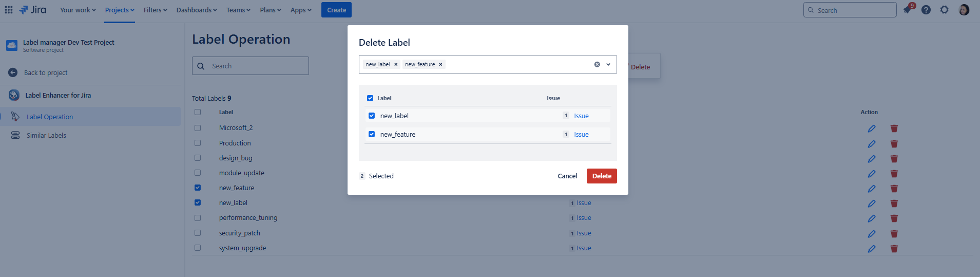Open the user profile avatar

[x=964, y=10]
